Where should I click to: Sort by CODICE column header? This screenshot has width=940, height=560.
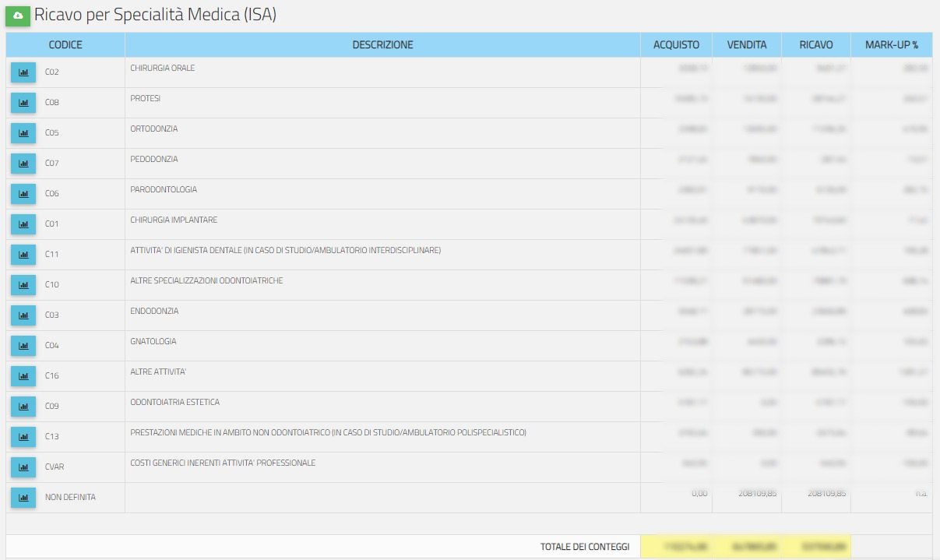65,45
